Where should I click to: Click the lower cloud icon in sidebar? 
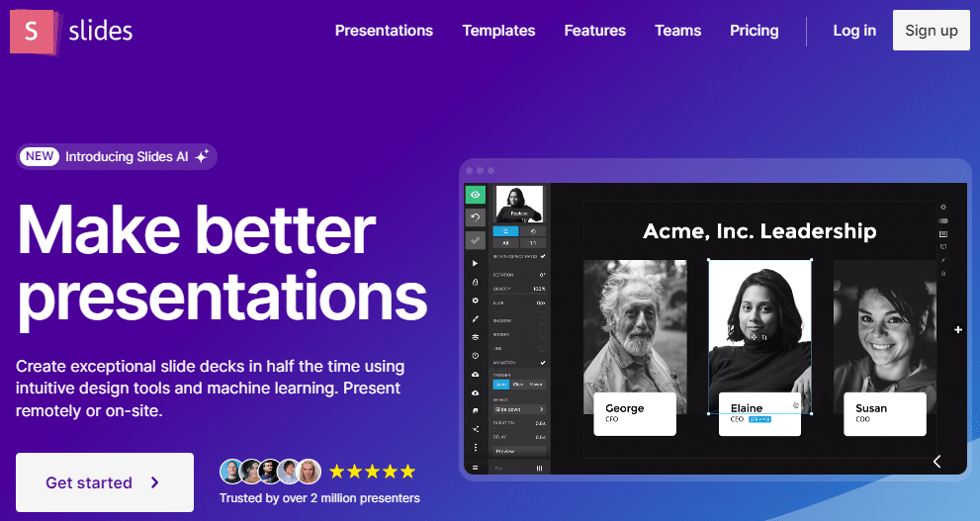(x=475, y=392)
